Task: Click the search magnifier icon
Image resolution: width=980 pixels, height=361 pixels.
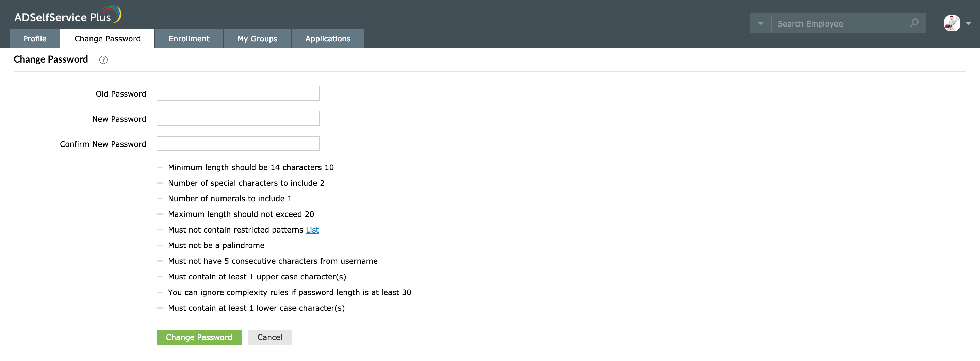Action: pos(914,23)
